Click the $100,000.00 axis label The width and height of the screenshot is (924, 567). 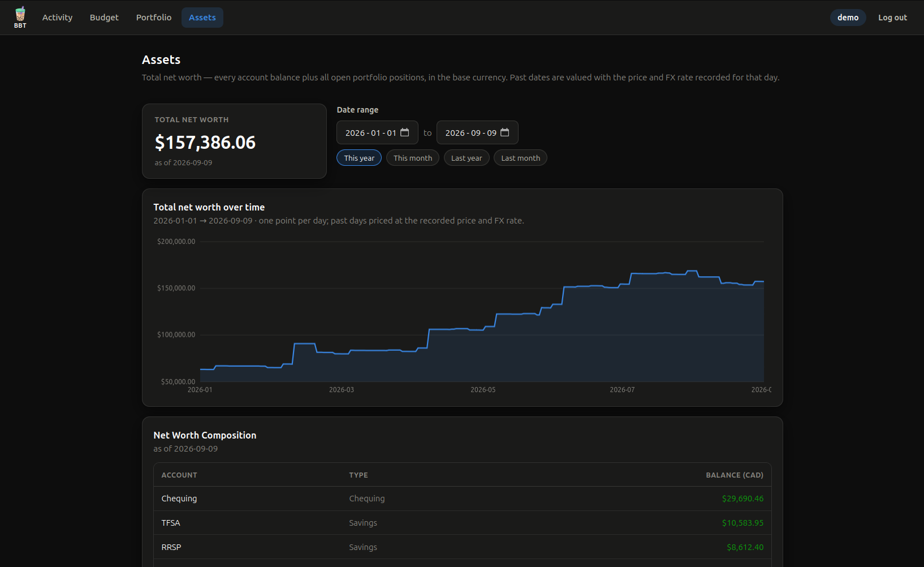coord(176,335)
